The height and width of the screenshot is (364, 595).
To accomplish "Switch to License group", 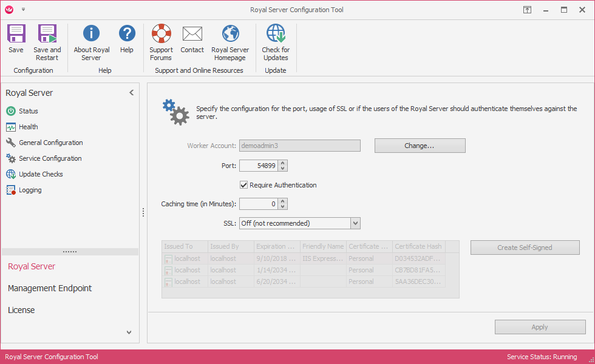I will pos(21,310).
